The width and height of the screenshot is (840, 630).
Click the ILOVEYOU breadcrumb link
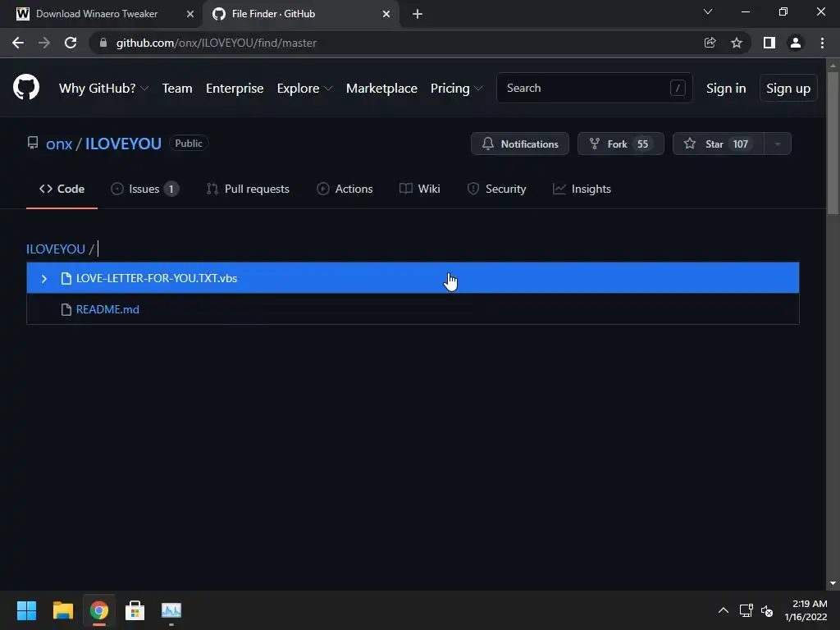(56, 249)
